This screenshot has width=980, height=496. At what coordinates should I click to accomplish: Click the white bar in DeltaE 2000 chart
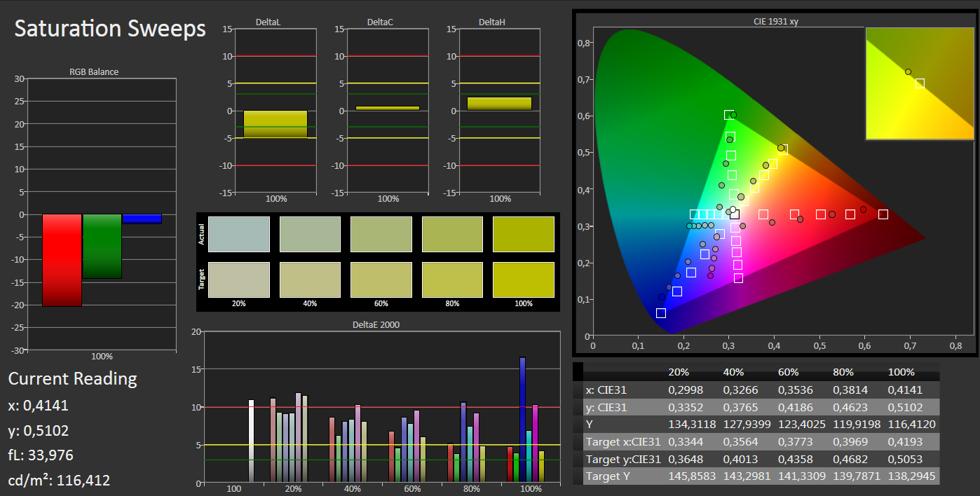tap(251, 441)
